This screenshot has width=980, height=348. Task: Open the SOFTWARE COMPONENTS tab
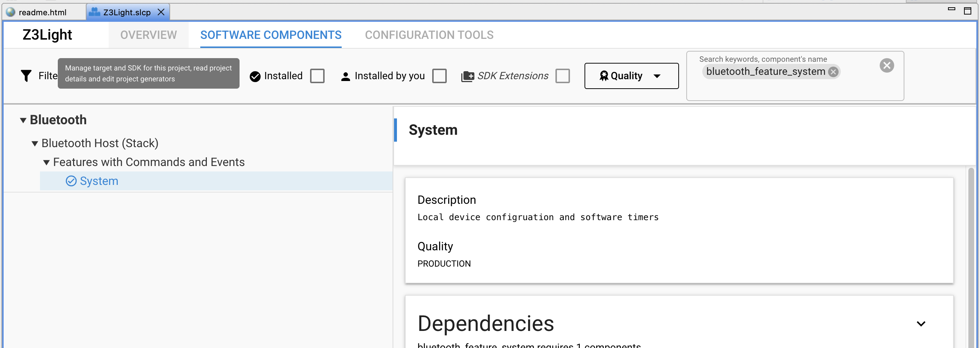coord(271,35)
